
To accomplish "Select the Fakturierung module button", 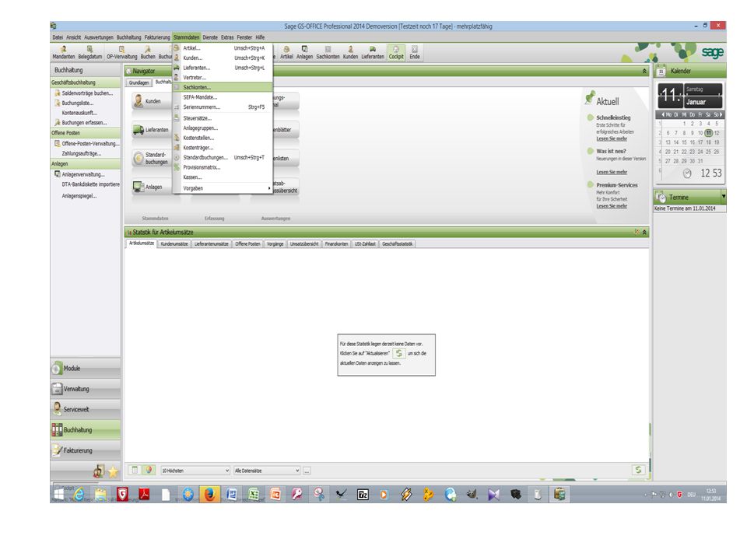I will click(x=86, y=450).
